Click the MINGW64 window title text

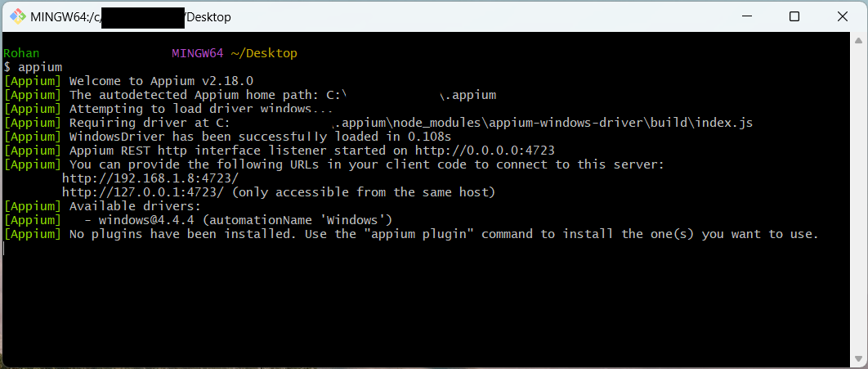tap(131, 16)
